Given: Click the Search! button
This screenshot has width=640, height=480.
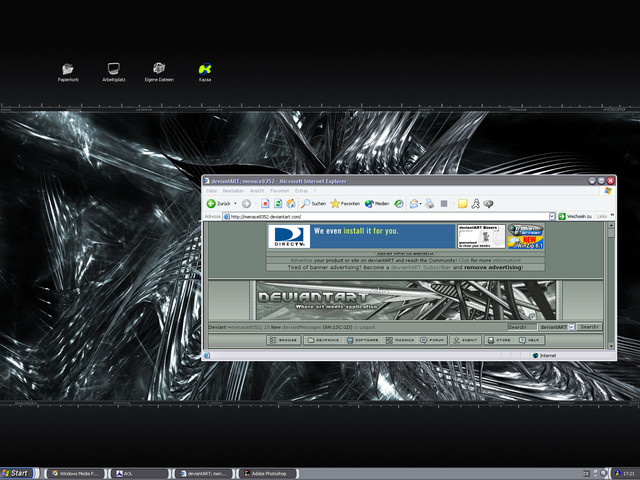Looking at the screenshot, I should pos(589,327).
